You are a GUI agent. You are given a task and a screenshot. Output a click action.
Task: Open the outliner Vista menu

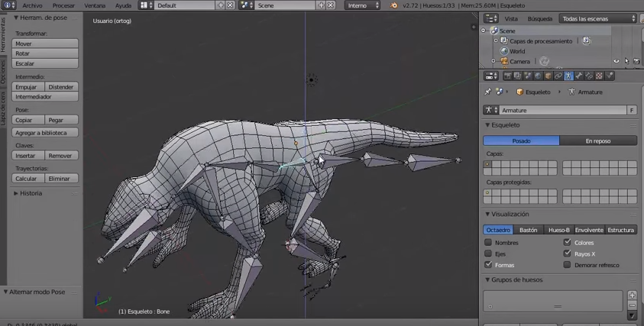511,18
